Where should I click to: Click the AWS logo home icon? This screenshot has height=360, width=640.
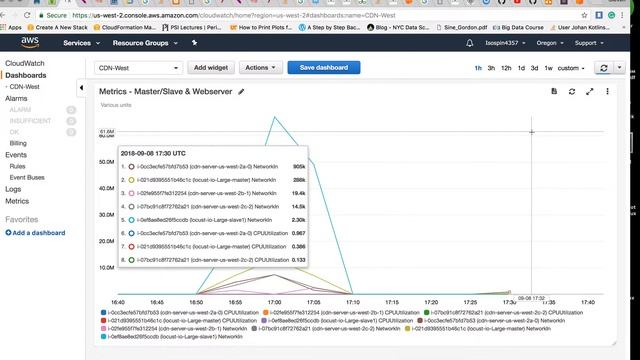coord(30,42)
